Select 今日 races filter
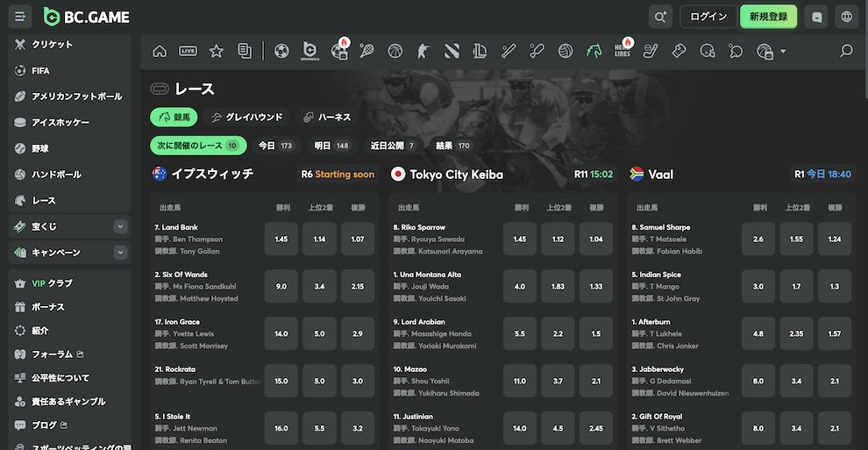868x450 pixels. pos(275,146)
